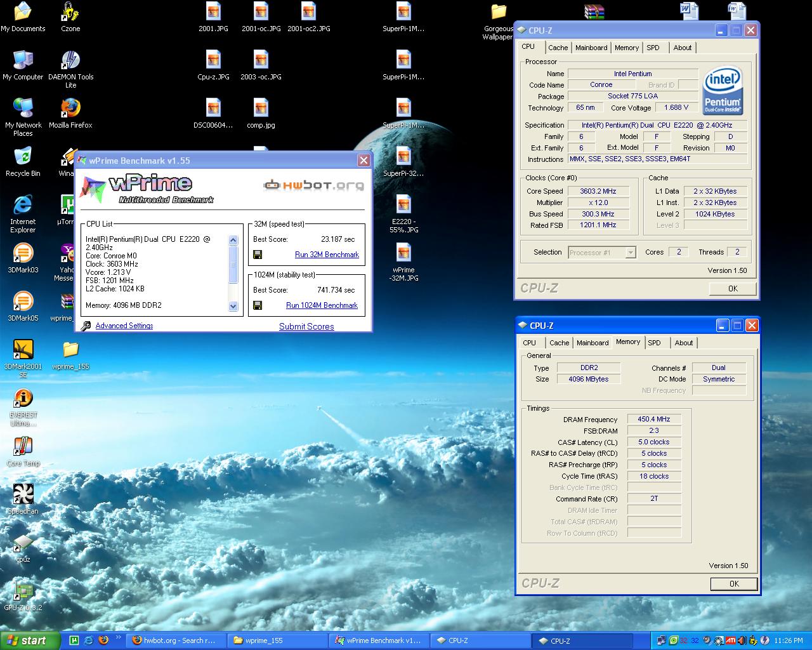Open the Memory tab in the upper CPU-Z window
Viewport: 812px width, 650px height.
point(627,48)
